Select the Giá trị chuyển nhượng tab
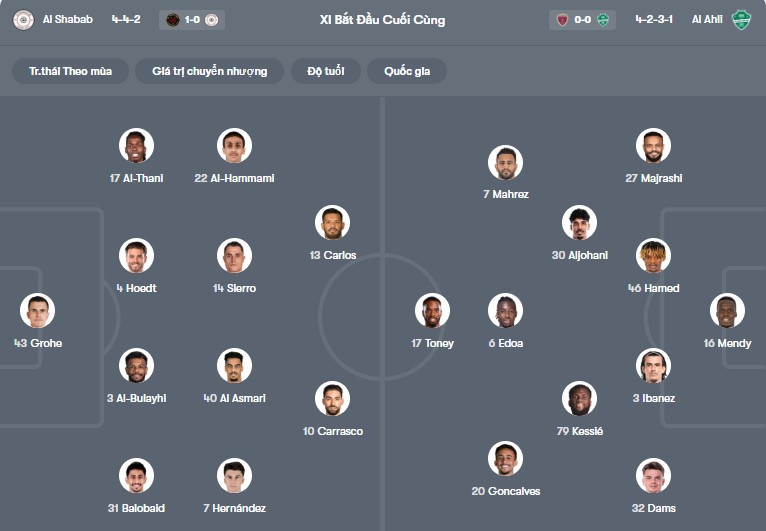 [210, 71]
